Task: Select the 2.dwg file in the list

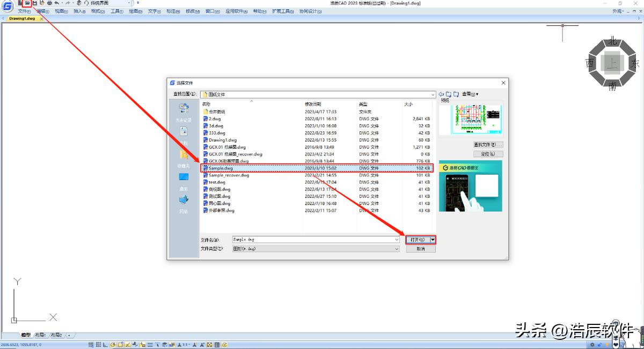Action: [215, 118]
